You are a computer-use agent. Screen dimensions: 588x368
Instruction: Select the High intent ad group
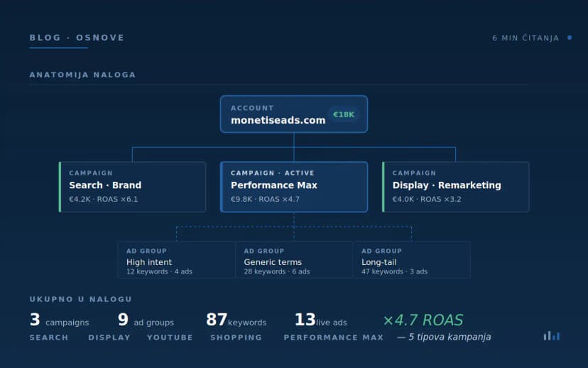(176, 260)
